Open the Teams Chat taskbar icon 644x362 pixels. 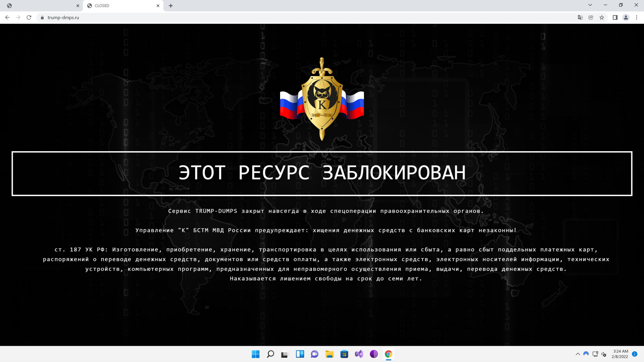pos(315,354)
